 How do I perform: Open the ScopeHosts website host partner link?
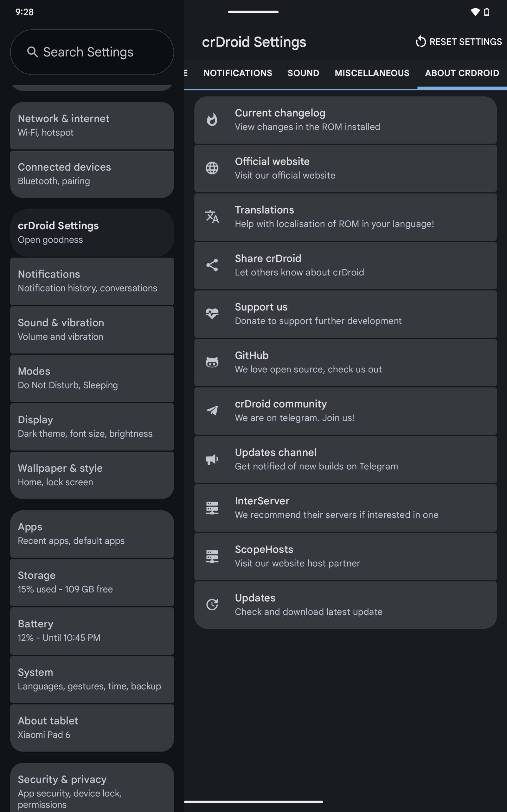pyautogui.click(x=345, y=556)
